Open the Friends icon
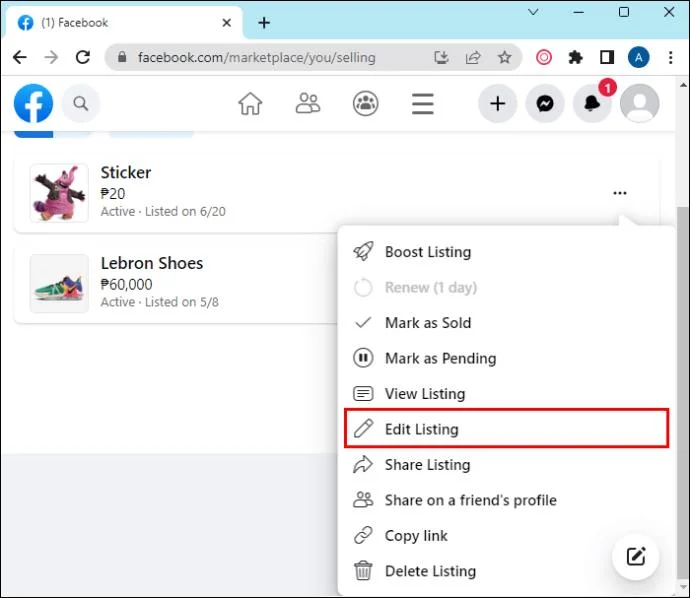Image resolution: width=690 pixels, height=598 pixels. 308,104
